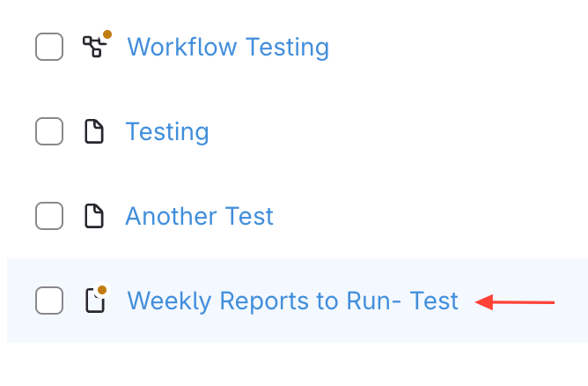Click the orange status dot on Workflow Testing icon

(x=107, y=34)
